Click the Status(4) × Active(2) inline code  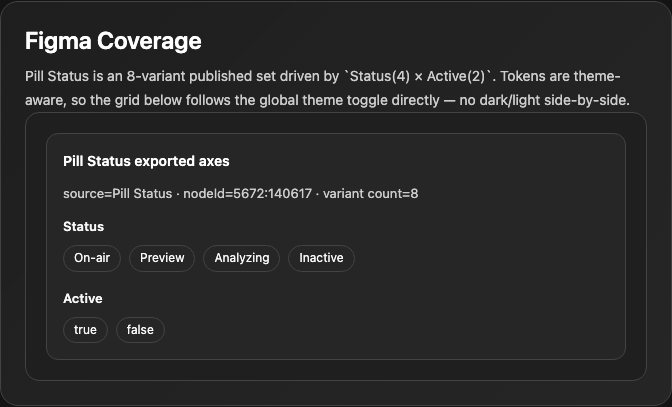pyautogui.click(x=417, y=76)
